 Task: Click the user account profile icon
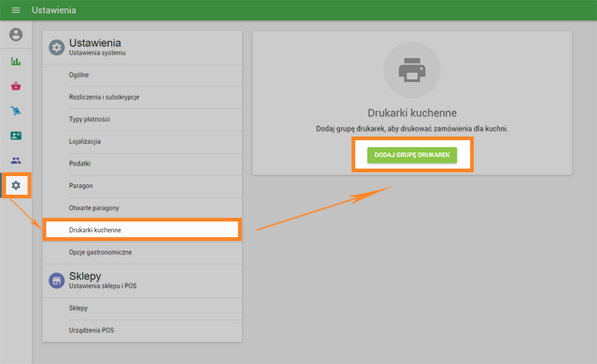[x=16, y=35]
